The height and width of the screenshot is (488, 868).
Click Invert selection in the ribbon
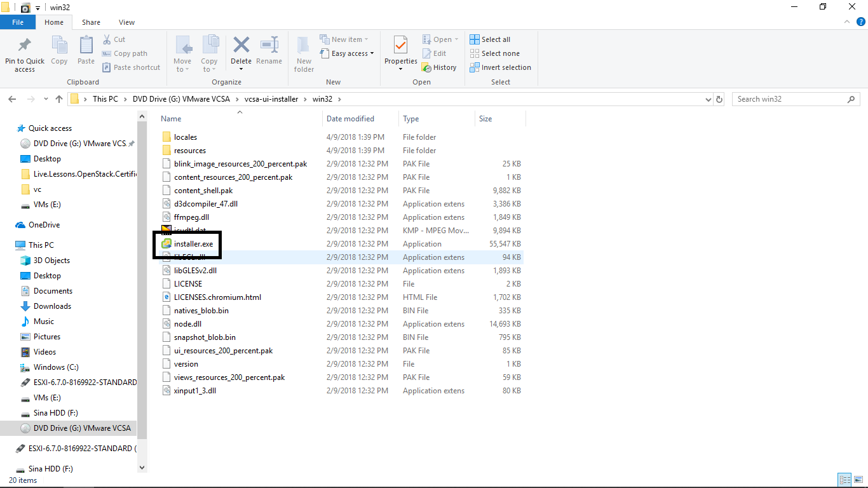[x=500, y=67]
